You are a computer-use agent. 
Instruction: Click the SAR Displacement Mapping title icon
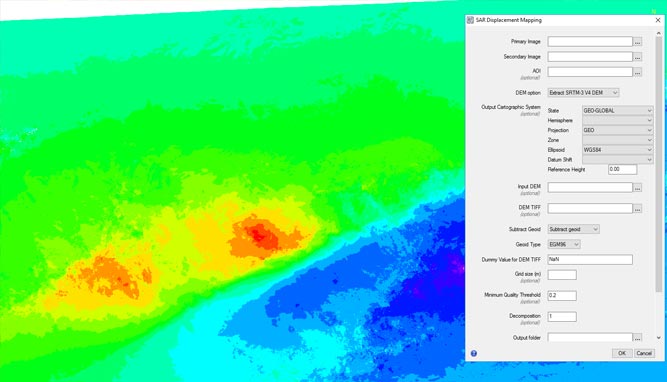point(470,20)
